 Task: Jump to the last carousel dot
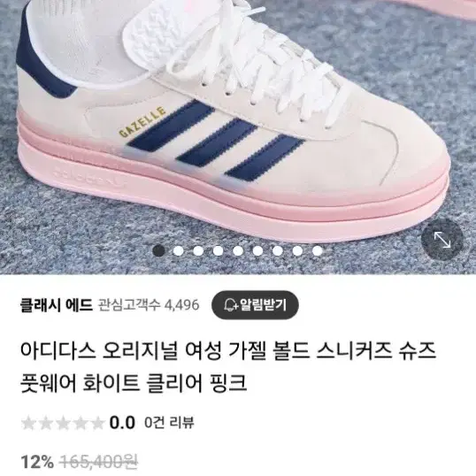pos(318,250)
